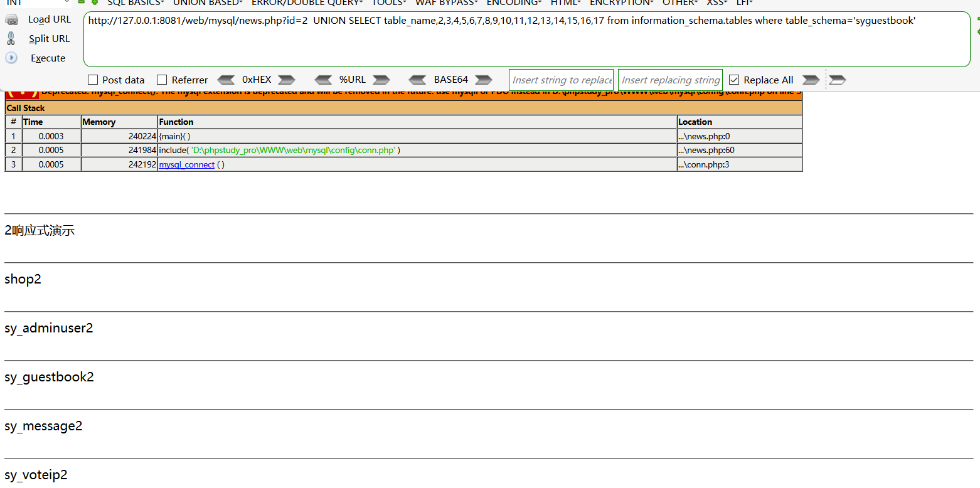The width and height of the screenshot is (980, 488).
Task: Enable the Post data checkbox
Action: pos(93,80)
